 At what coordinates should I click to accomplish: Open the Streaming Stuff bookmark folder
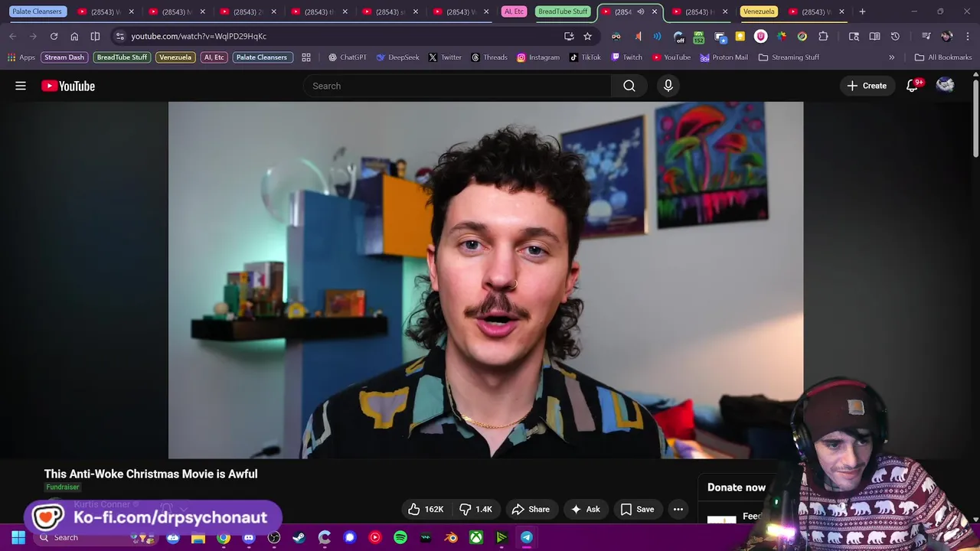pos(789,57)
